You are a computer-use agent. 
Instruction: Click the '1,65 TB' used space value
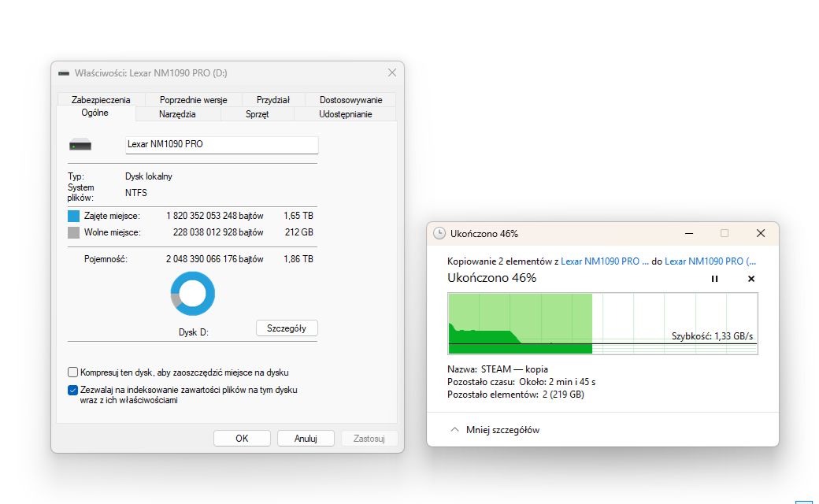(298, 216)
